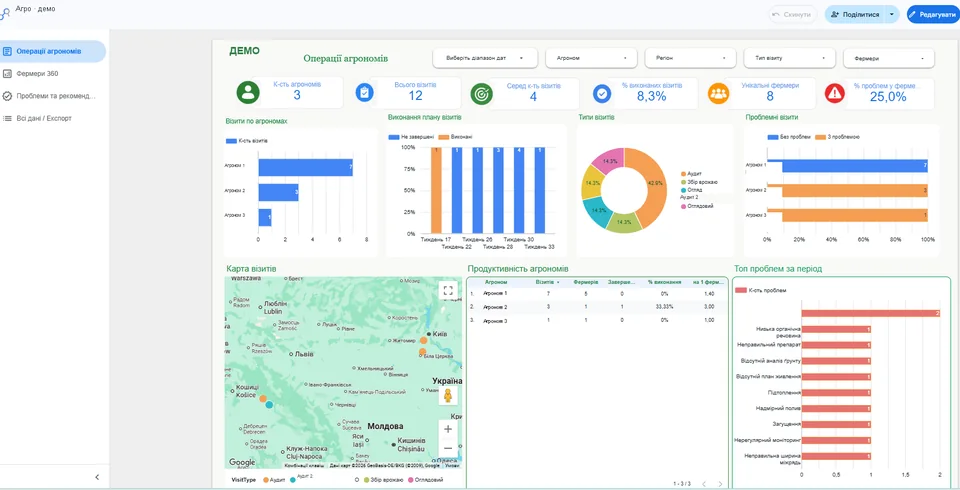The height and width of the screenshot is (490, 960).
Task: Click the Без проблем legend swatch
Action: (773, 137)
